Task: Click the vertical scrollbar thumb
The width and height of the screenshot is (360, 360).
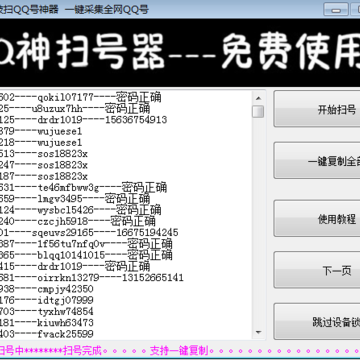Action: click(258, 112)
